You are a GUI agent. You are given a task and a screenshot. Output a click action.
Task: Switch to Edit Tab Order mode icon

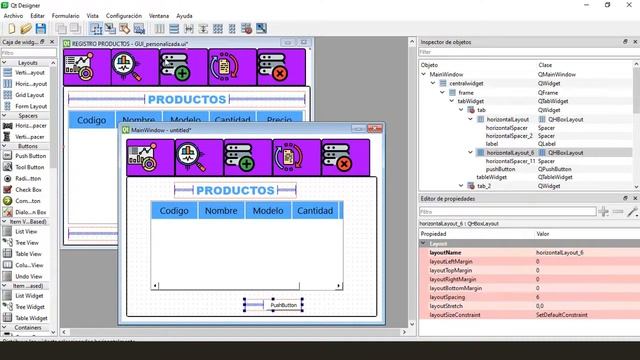coord(139,29)
